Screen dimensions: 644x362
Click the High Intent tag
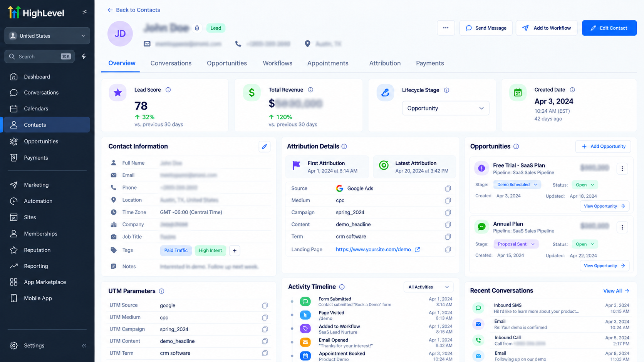pyautogui.click(x=210, y=250)
